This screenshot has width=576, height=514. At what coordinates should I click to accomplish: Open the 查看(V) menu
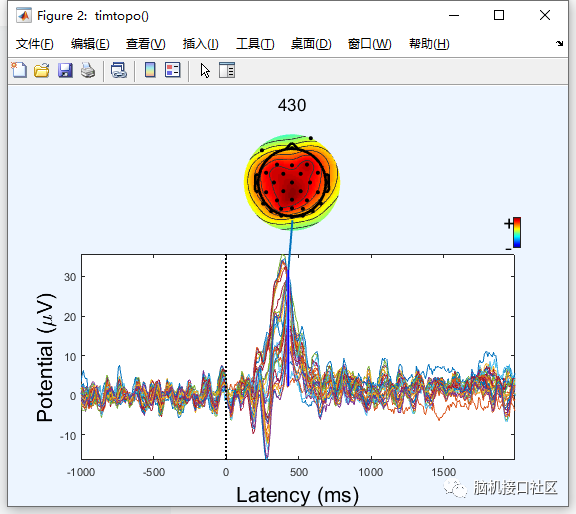145,44
